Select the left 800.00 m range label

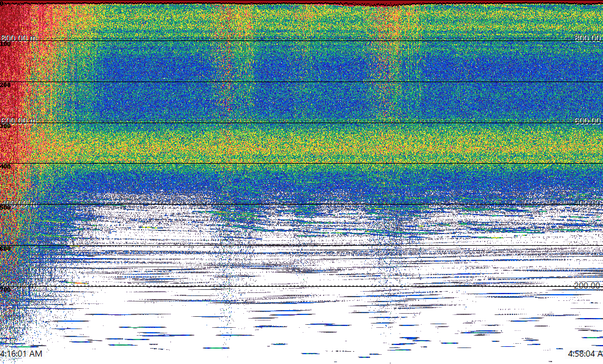coord(18,37)
